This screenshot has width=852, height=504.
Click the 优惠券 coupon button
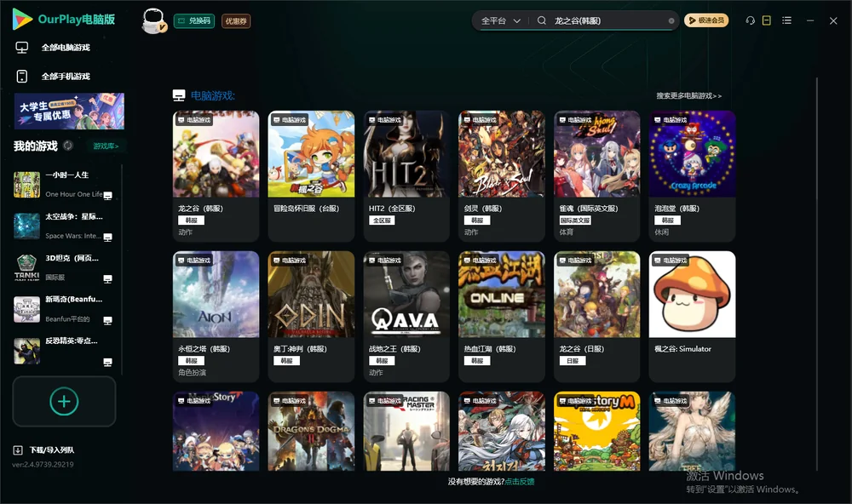pos(236,21)
